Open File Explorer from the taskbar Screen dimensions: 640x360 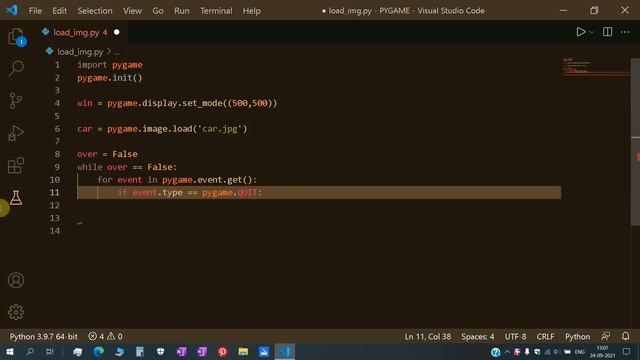243,351
